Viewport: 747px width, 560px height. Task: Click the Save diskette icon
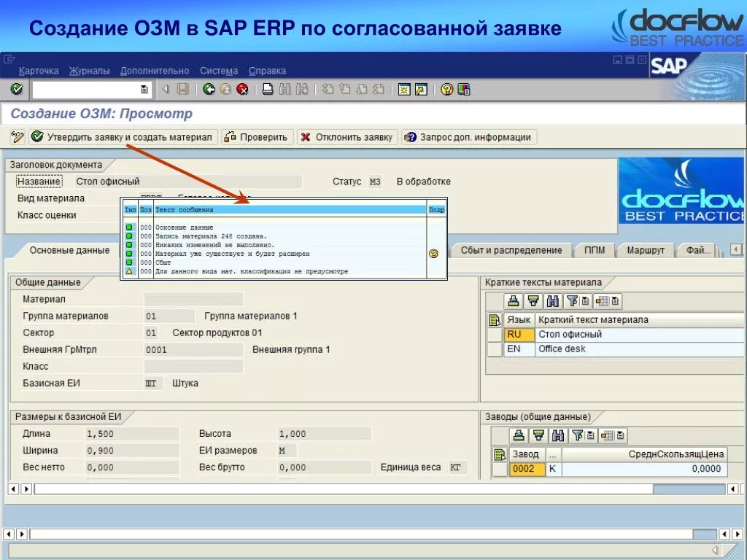(183, 89)
